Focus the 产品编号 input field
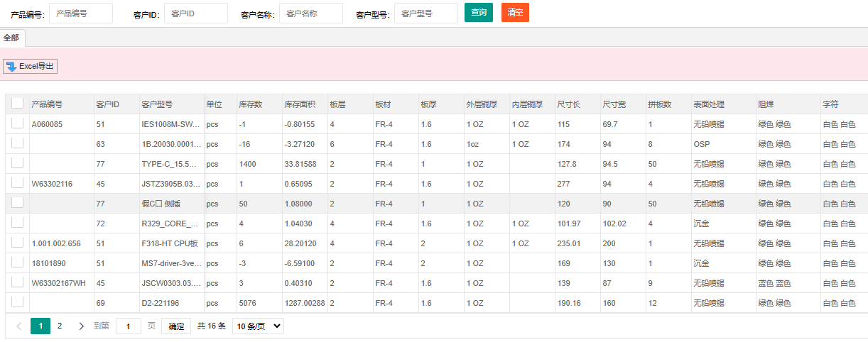868x342 pixels. pyautogui.click(x=81, y=13)
